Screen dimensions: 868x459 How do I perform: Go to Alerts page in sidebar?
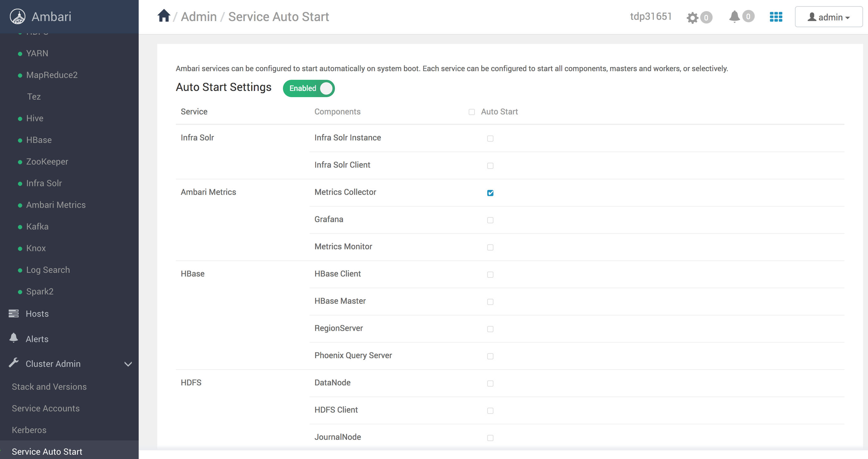37,339
